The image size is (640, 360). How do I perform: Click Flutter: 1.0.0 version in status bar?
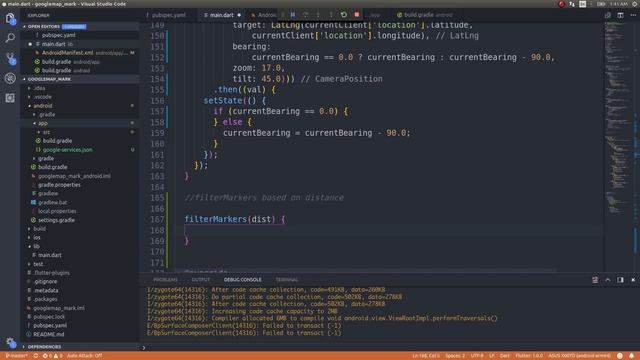pyautogui.click(x=529, y=356)
